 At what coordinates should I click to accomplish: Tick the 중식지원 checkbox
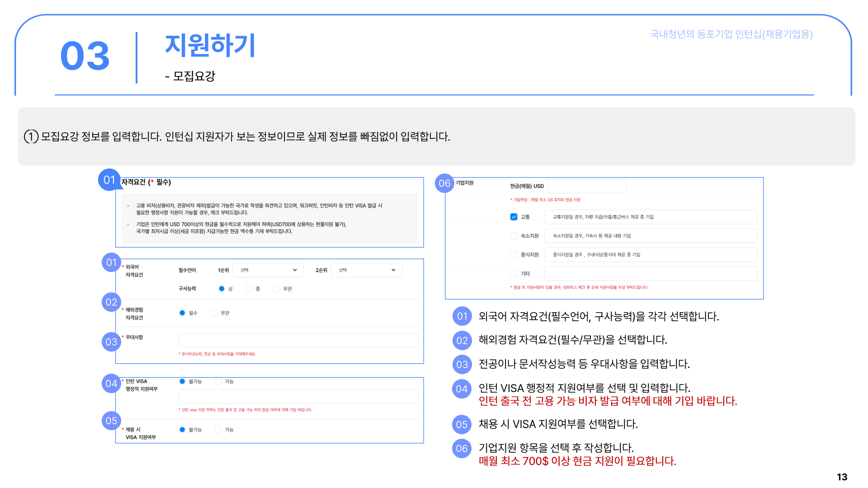514,255
